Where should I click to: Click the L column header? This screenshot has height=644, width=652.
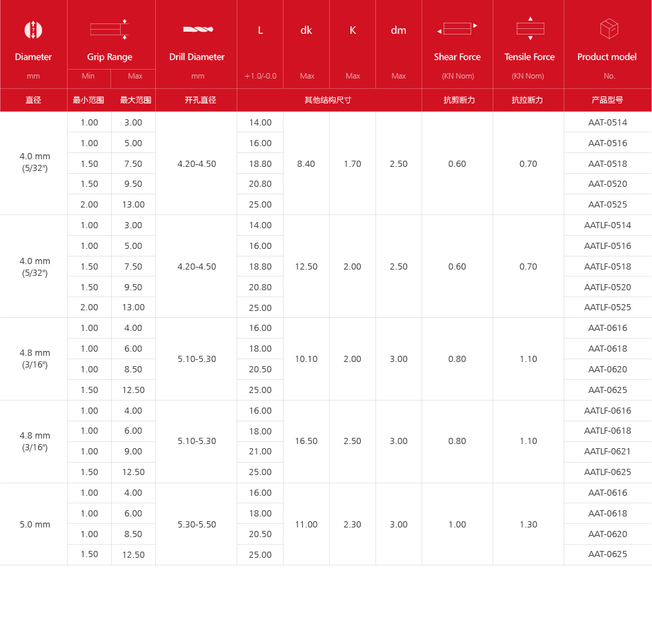coord(260,30)
